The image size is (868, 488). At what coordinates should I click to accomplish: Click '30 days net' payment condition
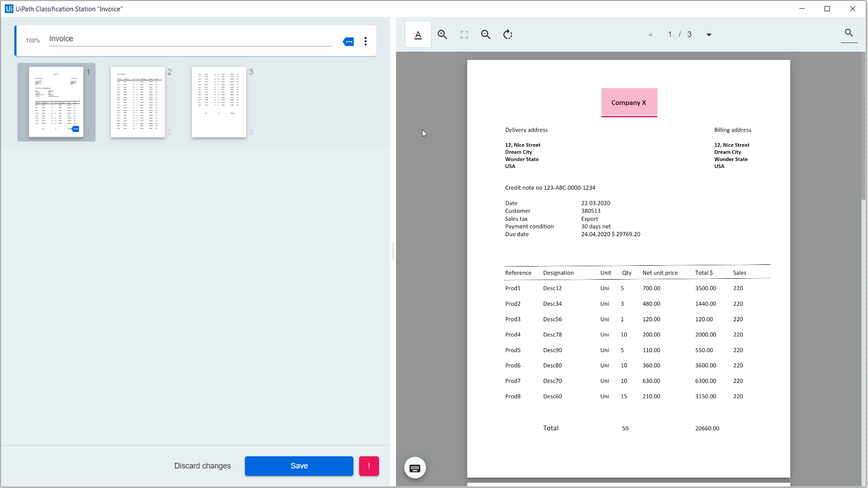pyautogui.click(x=596, y=227)
